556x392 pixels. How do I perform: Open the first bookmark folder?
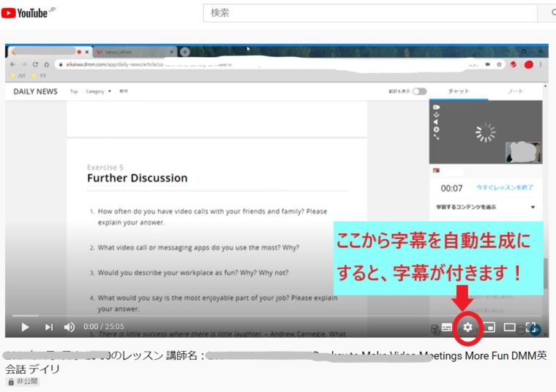[18, 76]
